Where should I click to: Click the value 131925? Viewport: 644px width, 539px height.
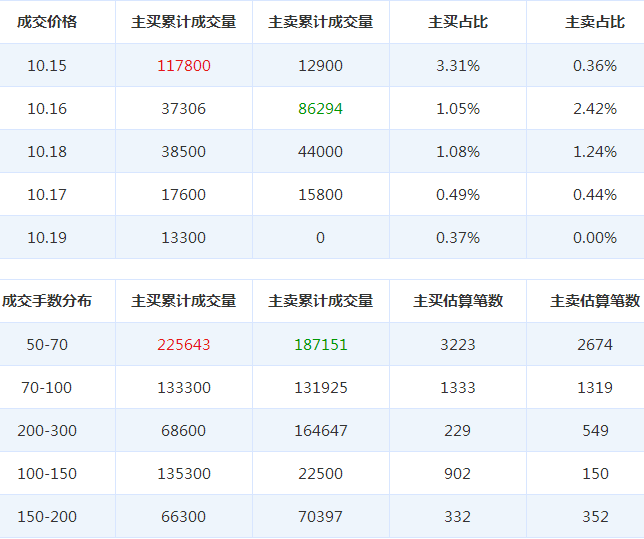pos(321,388)
